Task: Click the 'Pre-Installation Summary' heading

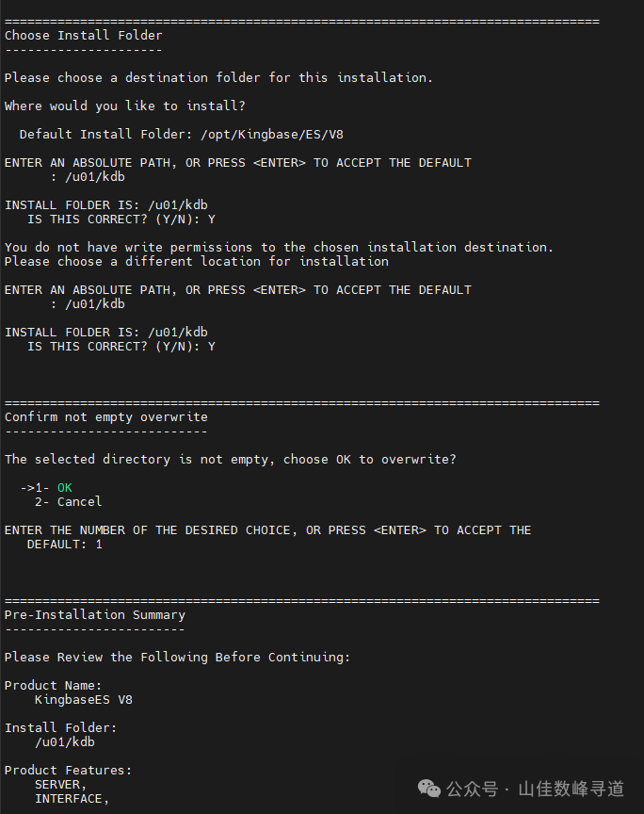Action: [95, 614]
